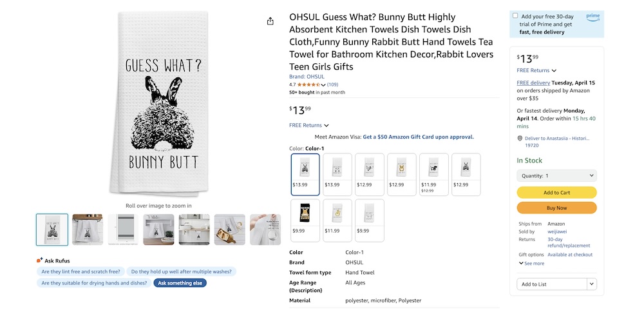Image resolution: width=644 pixels, height=314 pixels.
Task: Click the Ask something else Rufus button
Action: (x=180, y=283)
